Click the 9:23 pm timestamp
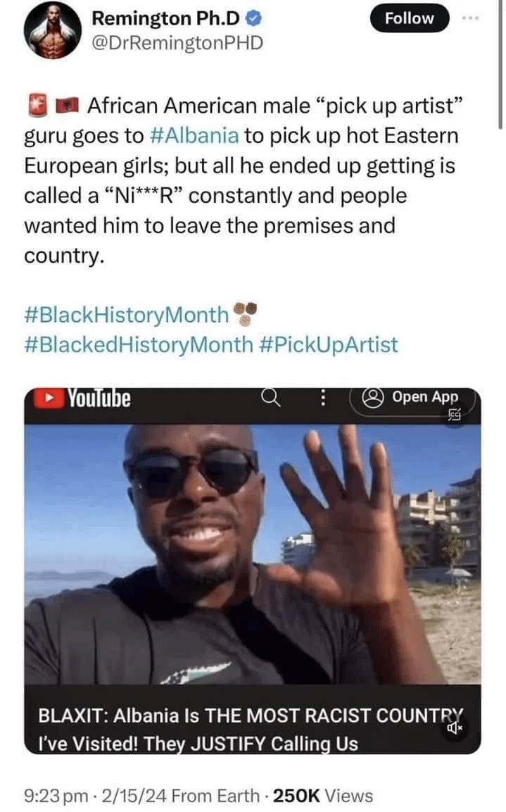Image resolution: width=506 pixels, height=812 pixels. (56, 795)
